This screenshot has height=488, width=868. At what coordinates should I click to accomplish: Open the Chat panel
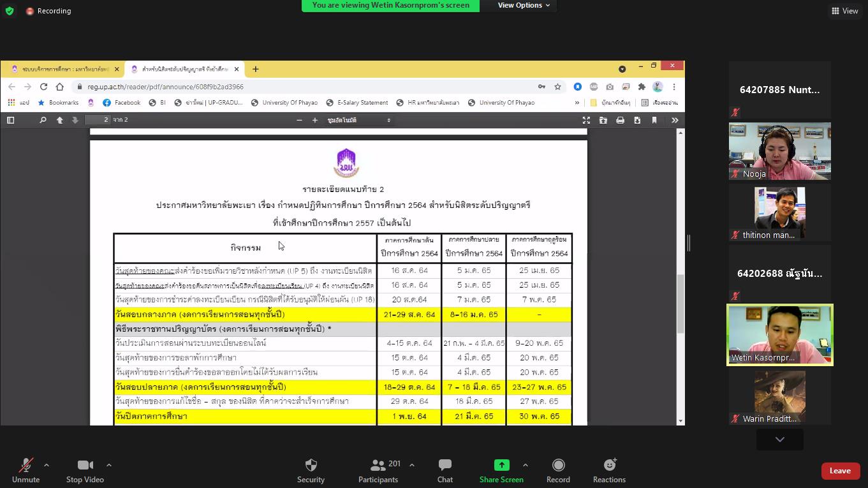[x=445, y=470]
